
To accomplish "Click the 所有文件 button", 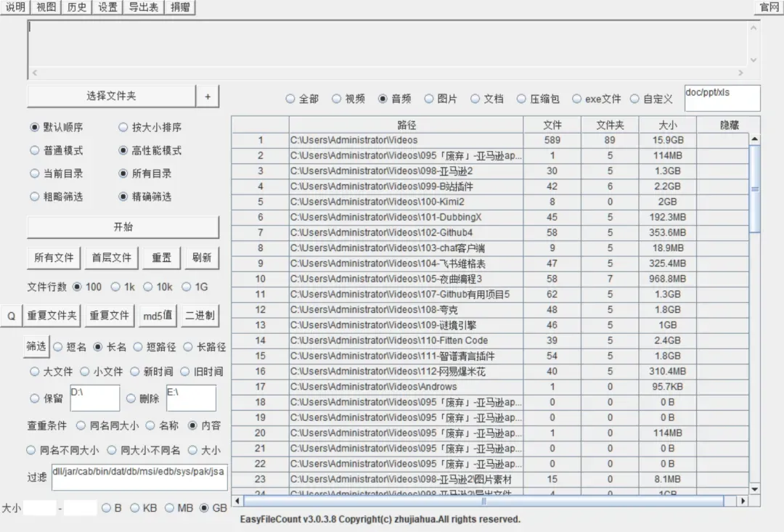I will 54,258.
